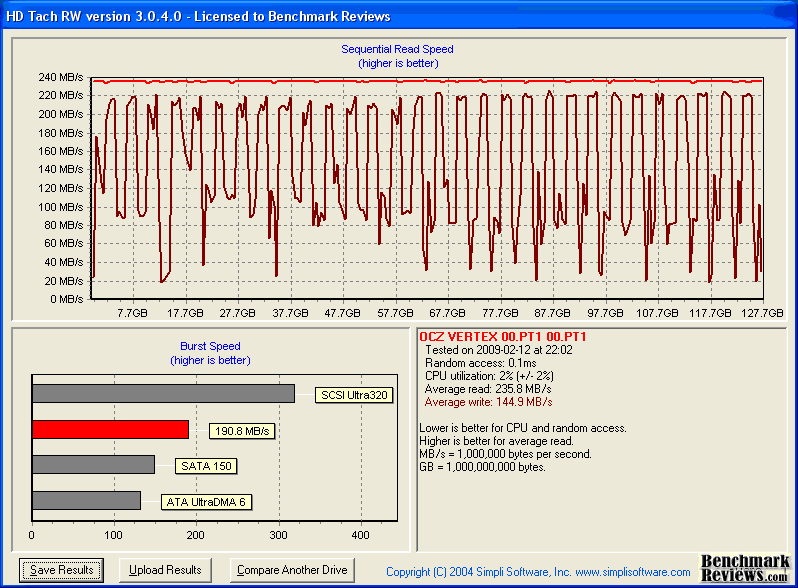798x588 pixels.
Task: Click the 0 MB/s axis label
Action: [x=67, y=299]
